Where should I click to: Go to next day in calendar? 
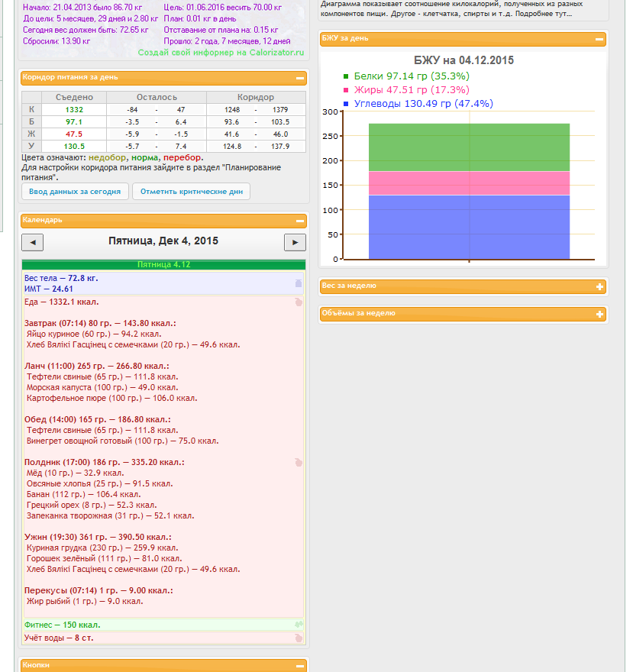[x=295, y=243]
